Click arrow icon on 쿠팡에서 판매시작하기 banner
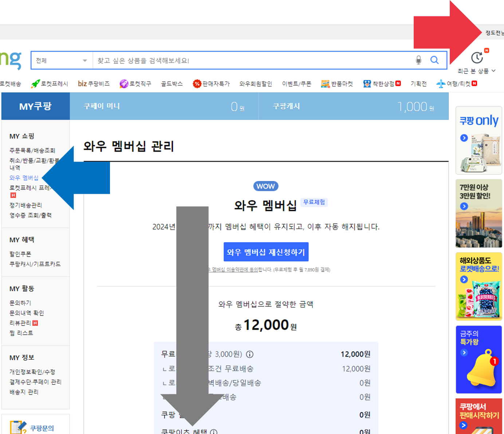The width and height of the screenshot is (504, 434). tap(463, 425)
